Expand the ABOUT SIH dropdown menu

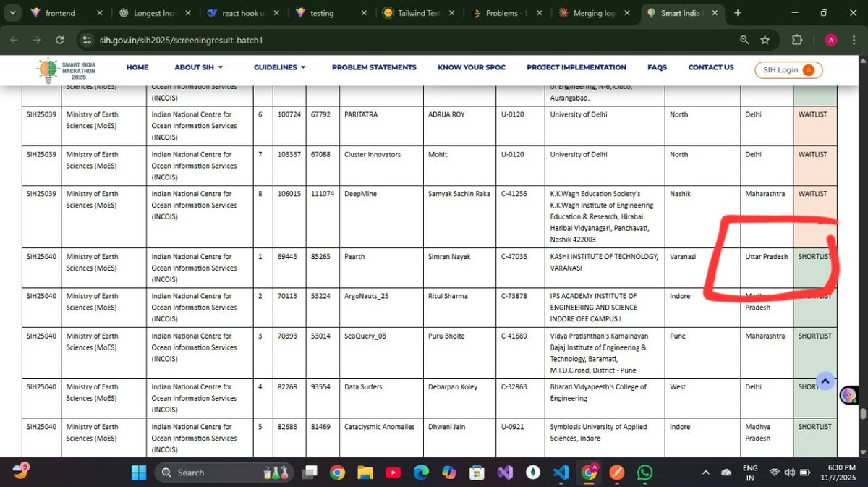click(198, 67)
